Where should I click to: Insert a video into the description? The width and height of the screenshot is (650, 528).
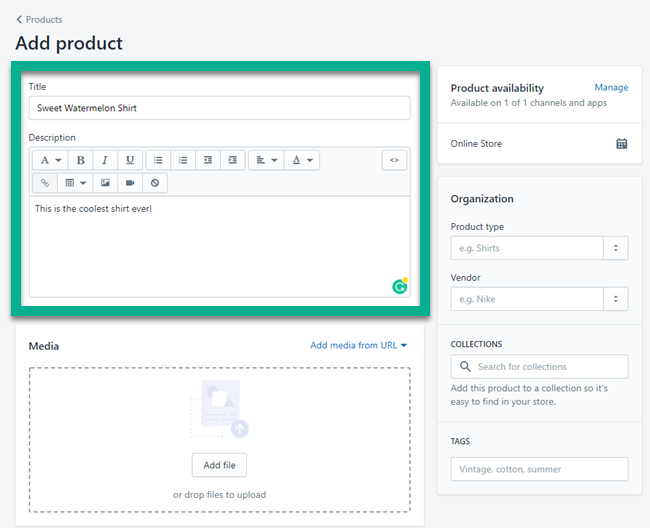pyautogui.click(x=129, y=183)
